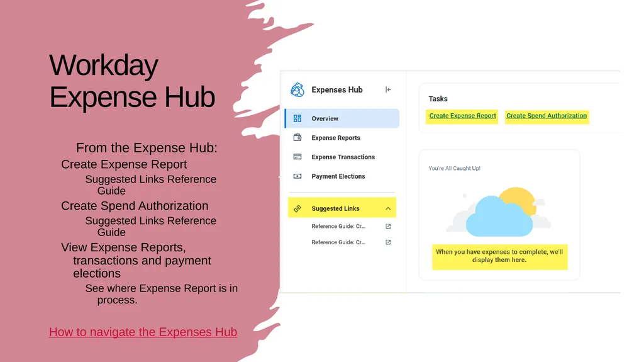
Task: Click the Create Expense Report link
Action: (x=462, y=116)
